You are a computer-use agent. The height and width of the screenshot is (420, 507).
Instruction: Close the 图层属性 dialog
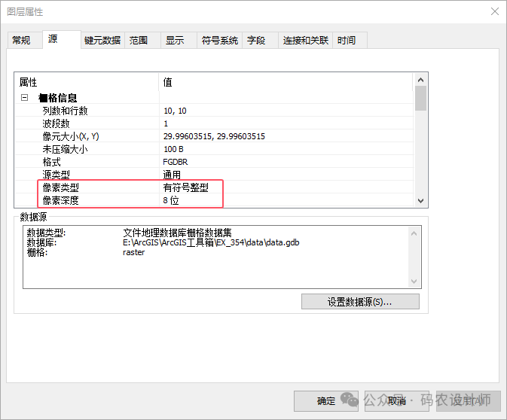coord(494,12)
